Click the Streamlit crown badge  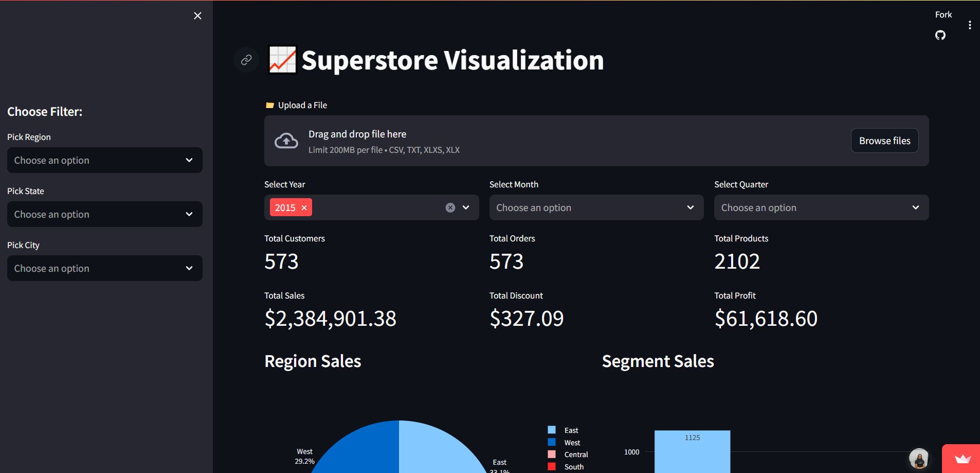coord(961,459)
